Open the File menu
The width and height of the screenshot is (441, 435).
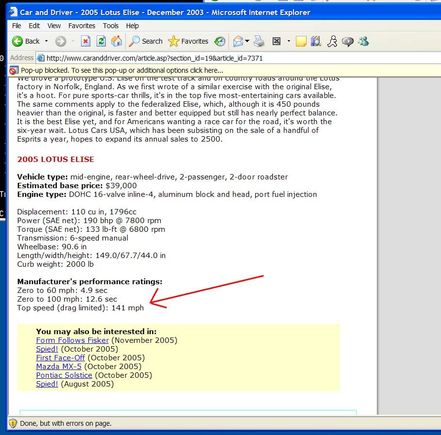click(x=16, y=26)
